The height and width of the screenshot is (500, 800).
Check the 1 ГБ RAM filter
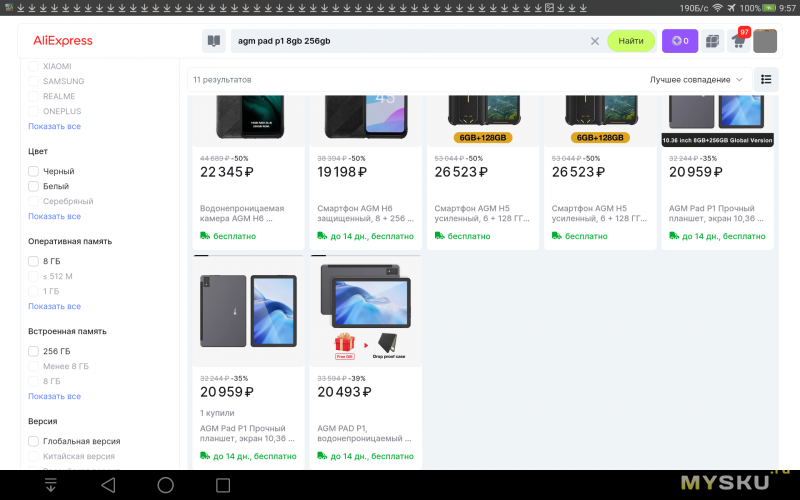click(x=33, y=291)
